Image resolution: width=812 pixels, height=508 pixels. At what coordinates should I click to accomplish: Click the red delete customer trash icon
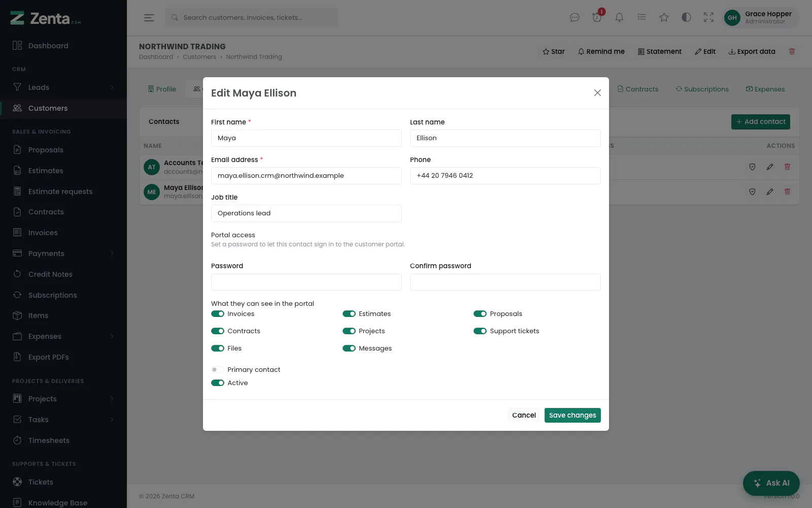pos(792,51)
